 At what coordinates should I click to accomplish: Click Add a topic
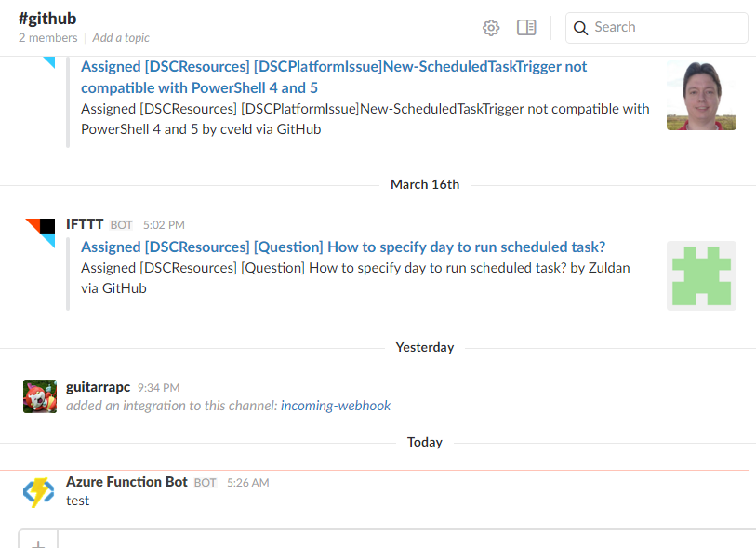tap(121, 37)
